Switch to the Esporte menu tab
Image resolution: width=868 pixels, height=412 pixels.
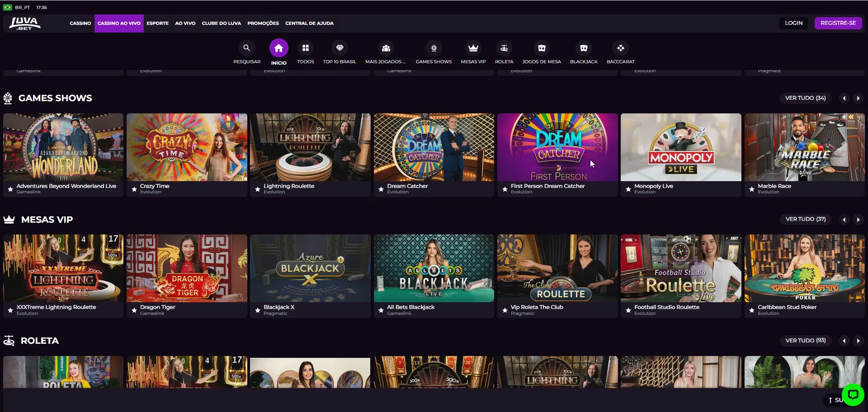(157, 23)
